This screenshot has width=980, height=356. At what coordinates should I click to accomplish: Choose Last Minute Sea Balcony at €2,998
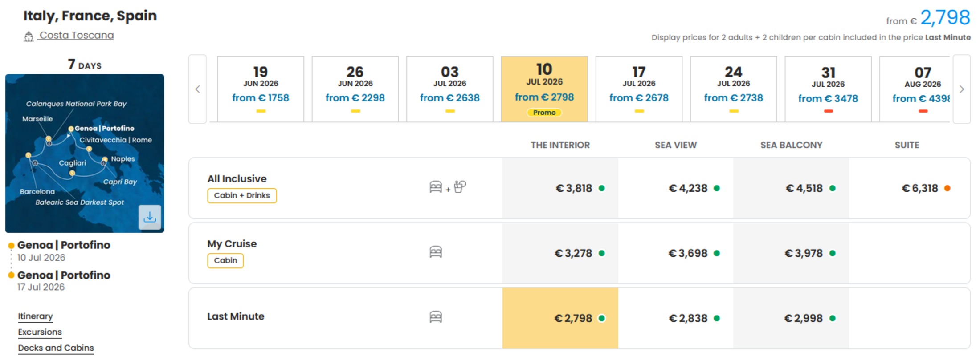click(x=791, y=318)
